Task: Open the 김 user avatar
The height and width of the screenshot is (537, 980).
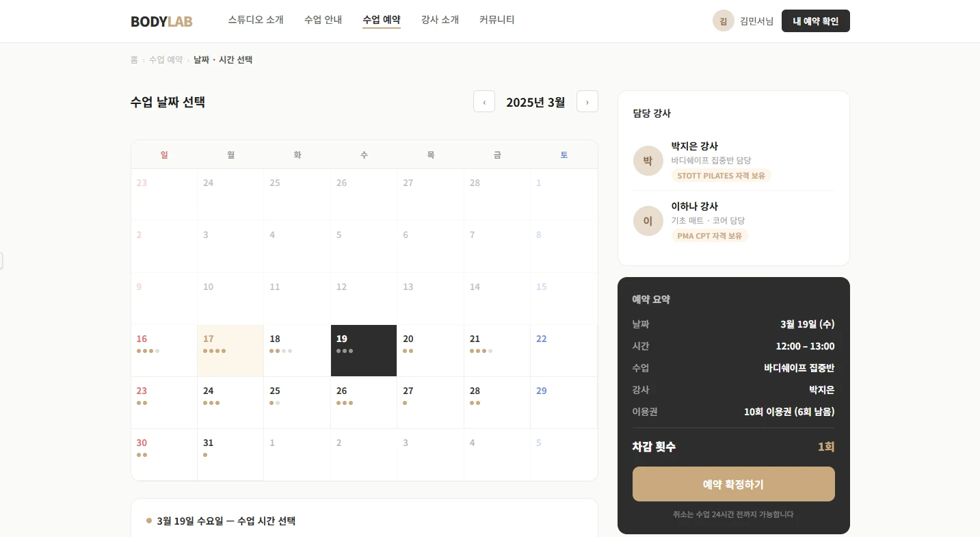Action: [x=724, y=21]
